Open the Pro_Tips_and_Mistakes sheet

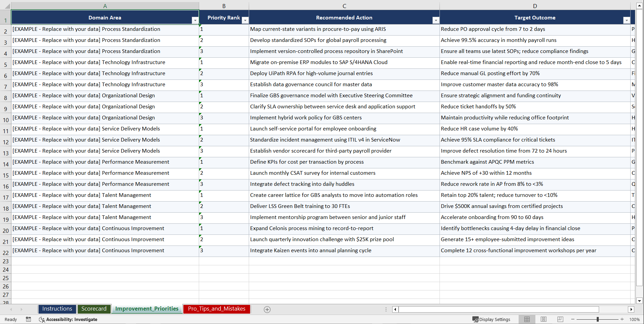click(x=216, y=309)
